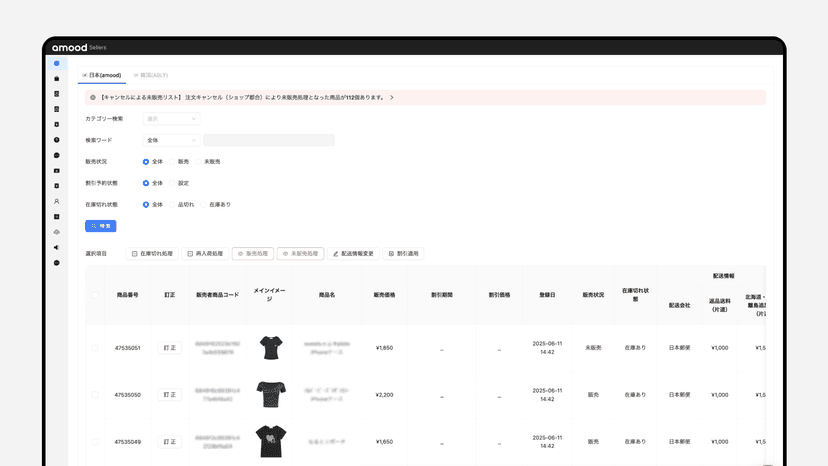Select the 日本(amood) tab
Viewport: 828px width, 466px height.
(x=102, y=75)
